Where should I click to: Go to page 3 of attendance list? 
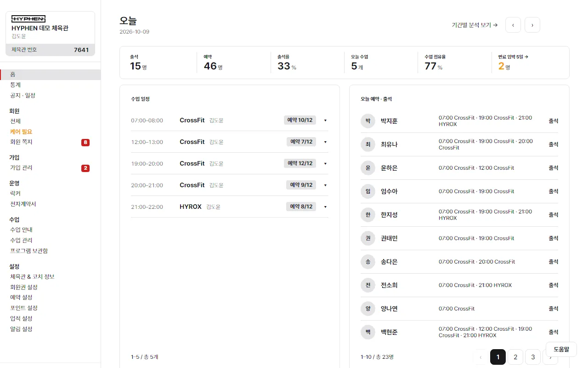pos(533,357)
